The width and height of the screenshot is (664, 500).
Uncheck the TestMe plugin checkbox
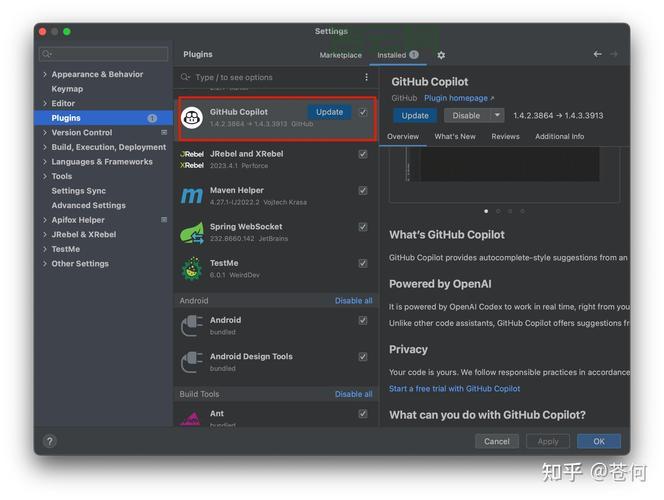[x=363, y=264]
